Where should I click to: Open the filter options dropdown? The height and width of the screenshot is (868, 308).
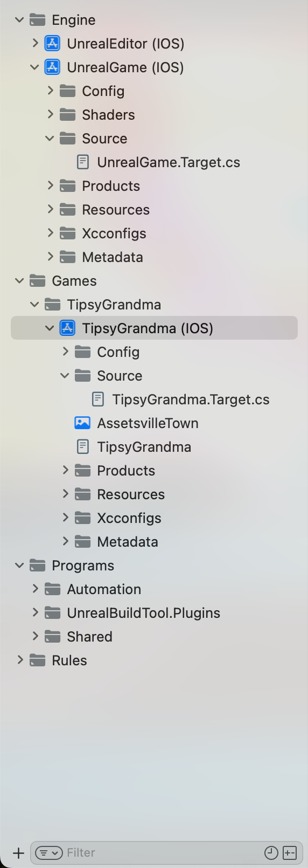pyautogui.click(x=49, y=853)
